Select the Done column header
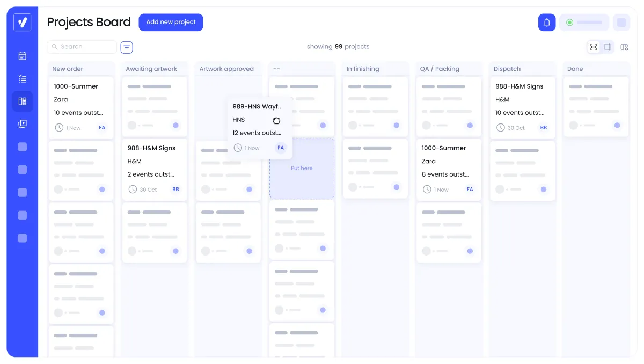The height and width of the screenshot is (364, 644). (575, 69)
